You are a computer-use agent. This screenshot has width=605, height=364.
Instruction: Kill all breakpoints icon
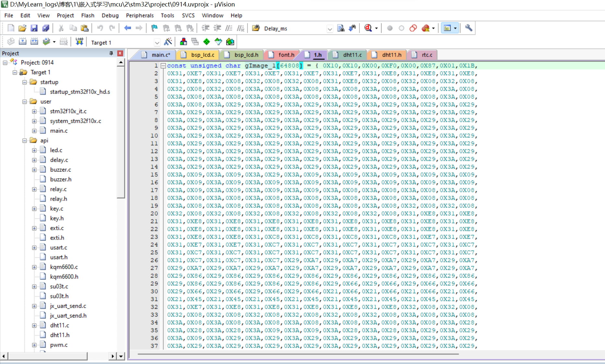pos(425,28)
